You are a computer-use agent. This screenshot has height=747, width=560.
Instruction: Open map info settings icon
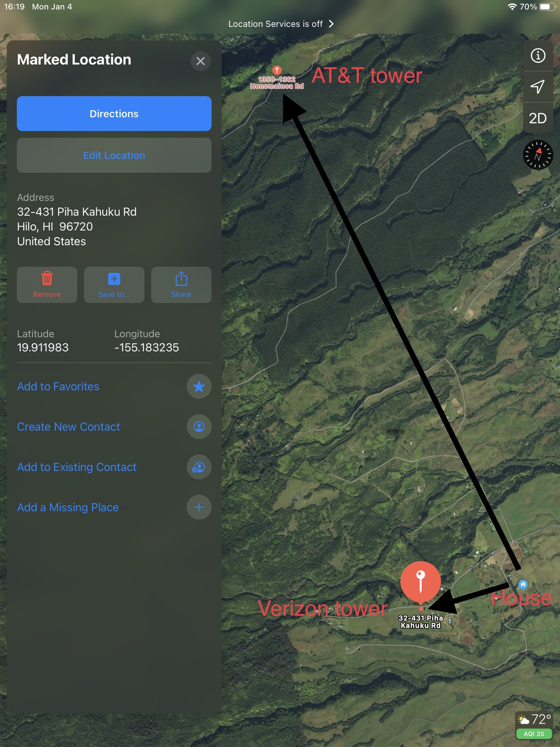[538, 56]
